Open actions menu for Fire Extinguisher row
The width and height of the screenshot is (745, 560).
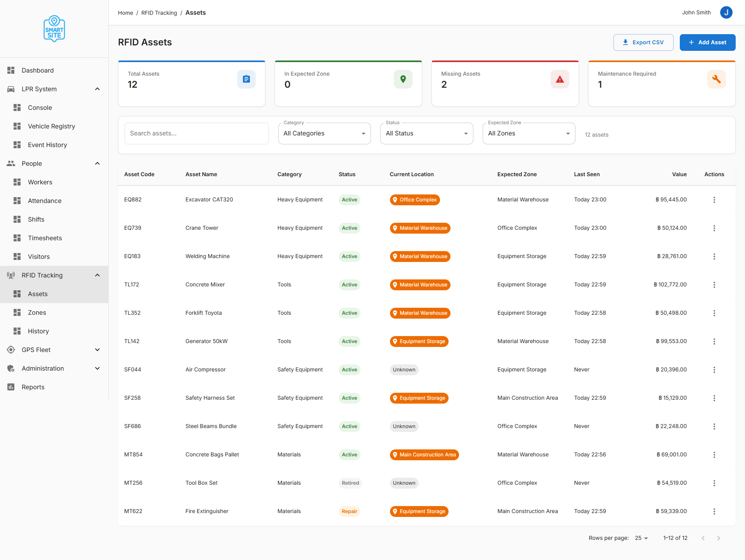tap(714, 511)
